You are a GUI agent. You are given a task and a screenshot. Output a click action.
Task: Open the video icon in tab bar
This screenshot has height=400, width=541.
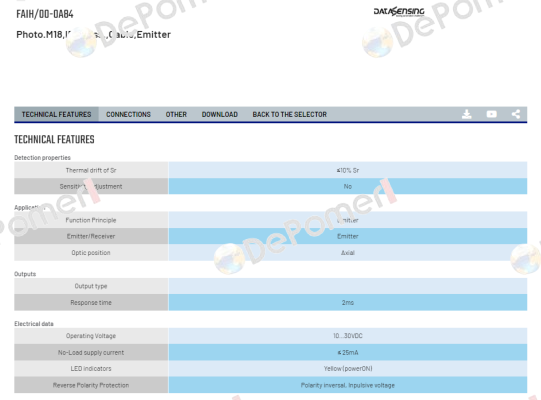coord(491,114)
